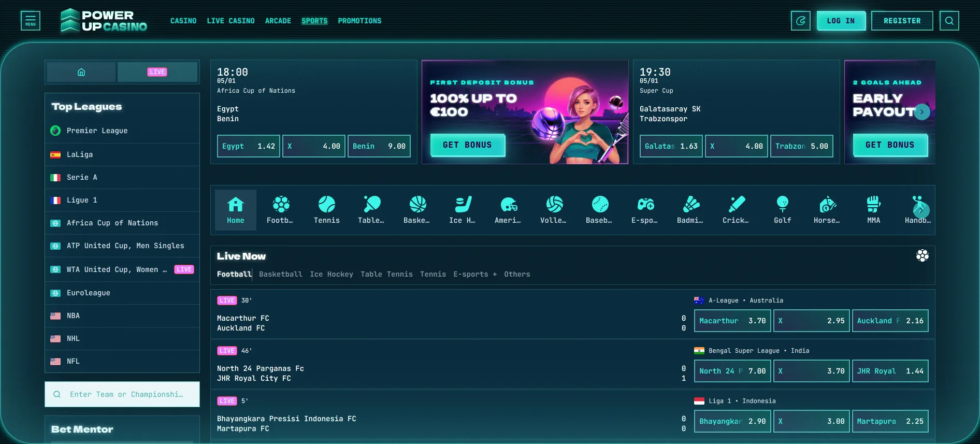Select the Football sport category icon
The image size is (980, 444).
pyautogui.click(x=281, y=210)
